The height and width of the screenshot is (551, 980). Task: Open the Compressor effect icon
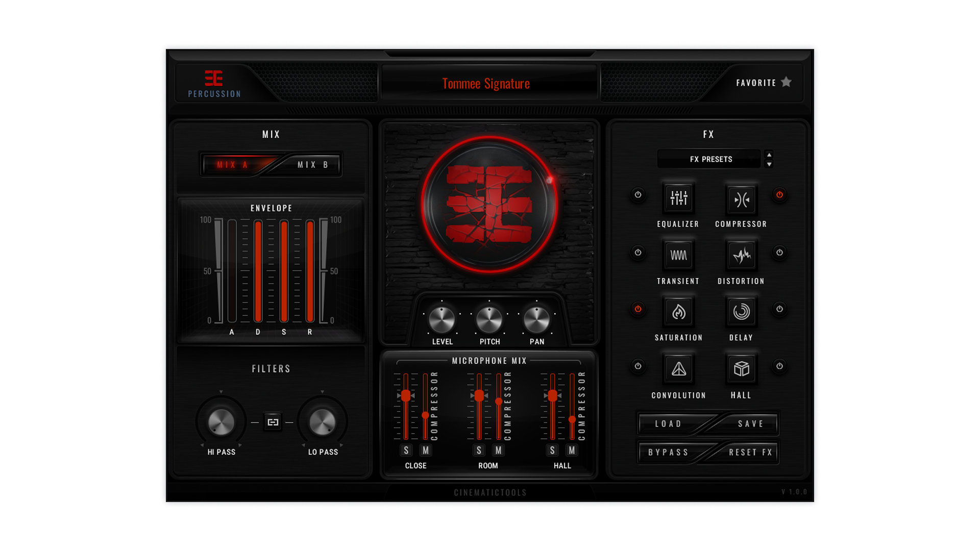point(741,199)
